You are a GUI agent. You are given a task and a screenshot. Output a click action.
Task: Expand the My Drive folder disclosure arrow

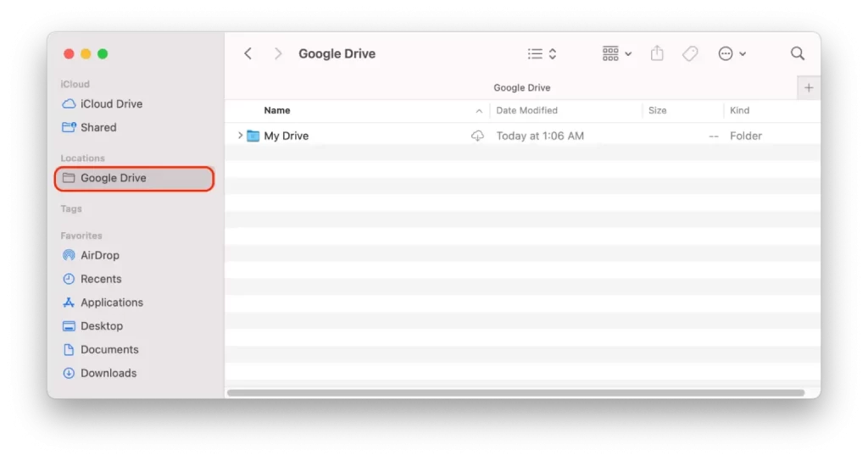[x=240, y=136]
